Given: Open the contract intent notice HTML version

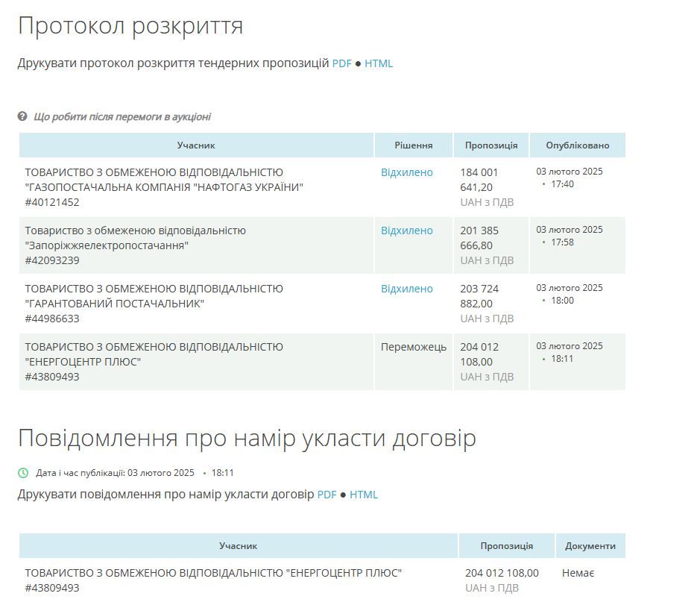Looking at the screenshot, I should [365, 495].
